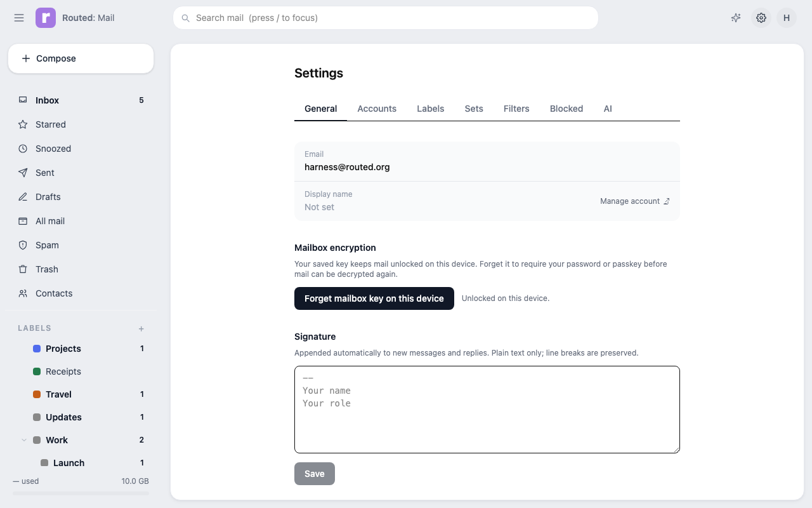Click the blue Projects label swatch
This screenshot has height=508, width=812.
(x=37, y=349)
